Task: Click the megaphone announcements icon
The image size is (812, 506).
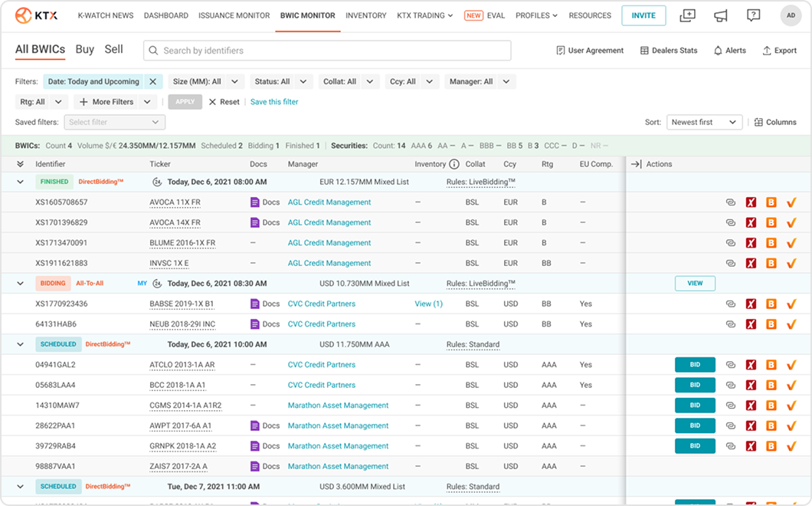Action: (x=720, y=15)
